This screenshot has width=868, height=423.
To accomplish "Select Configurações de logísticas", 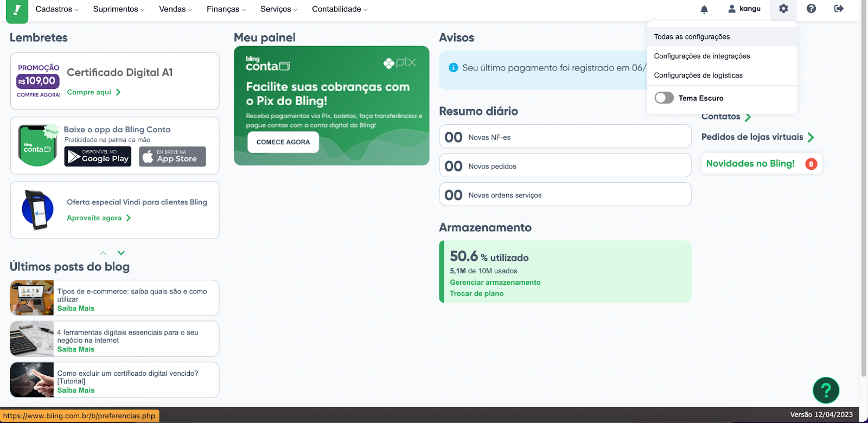I will point(722,75).
